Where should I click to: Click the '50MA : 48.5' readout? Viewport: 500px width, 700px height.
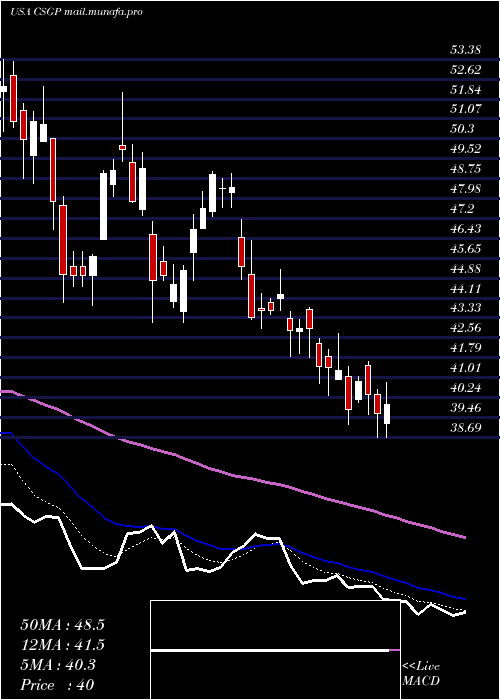point(62,625)
